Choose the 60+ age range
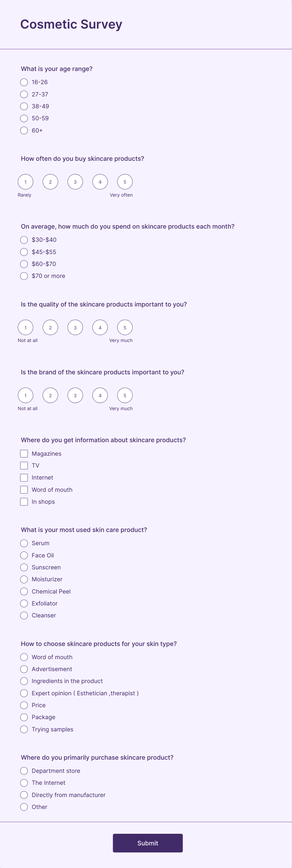The width and height of the screenshot is (292, 868). [x=24, y=130]
